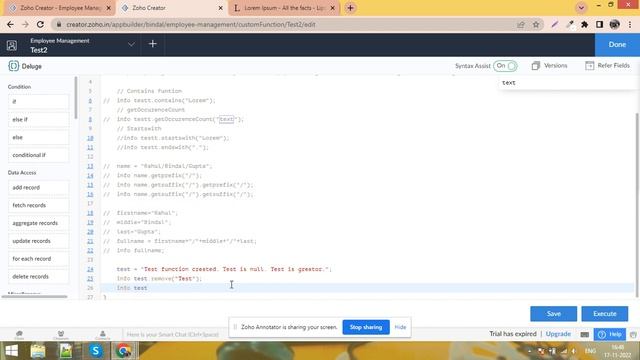Click line number 24 in the editor
Screen dimensions: 640x360
[90, 269]
